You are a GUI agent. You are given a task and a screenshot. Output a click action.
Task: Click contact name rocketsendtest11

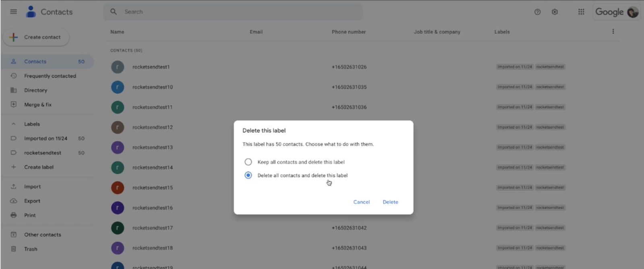(153, 107)
